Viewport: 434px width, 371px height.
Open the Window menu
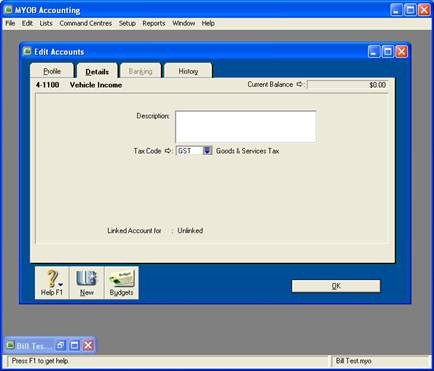click(x=183, y=23)
